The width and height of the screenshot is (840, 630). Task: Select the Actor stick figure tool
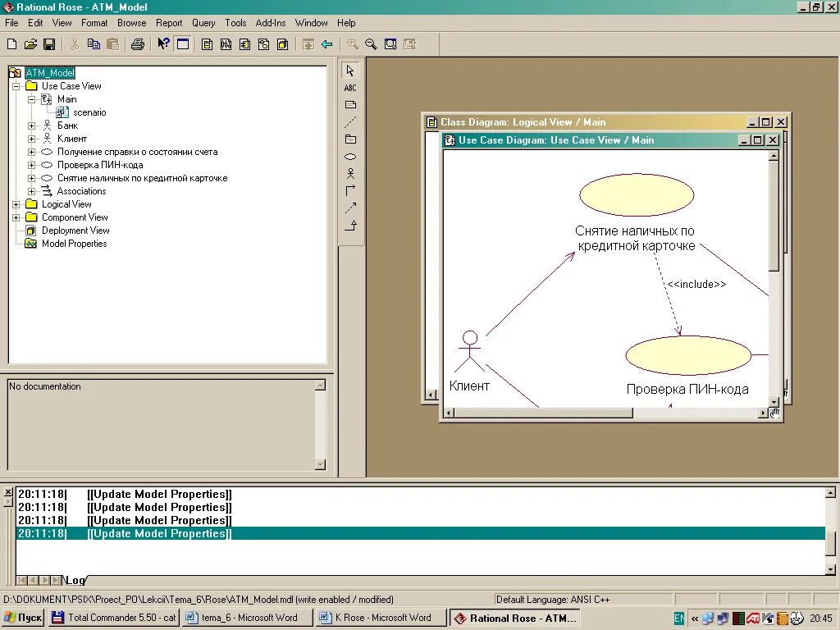[x=350, y=174]
